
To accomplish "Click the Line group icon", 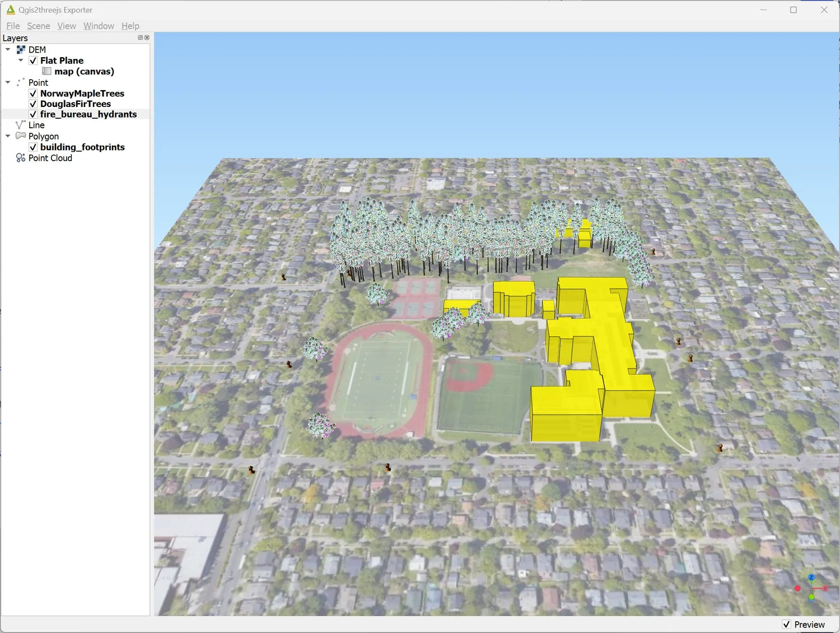I will point(20,125).
